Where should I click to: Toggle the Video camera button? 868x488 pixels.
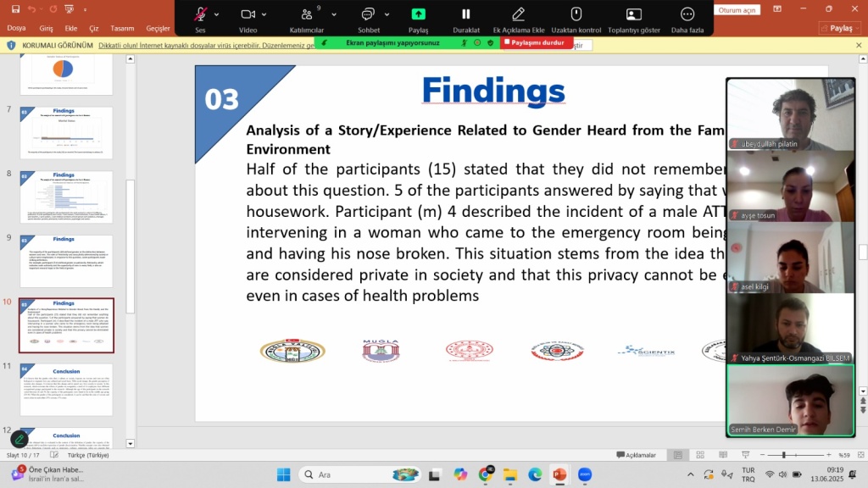248,14
